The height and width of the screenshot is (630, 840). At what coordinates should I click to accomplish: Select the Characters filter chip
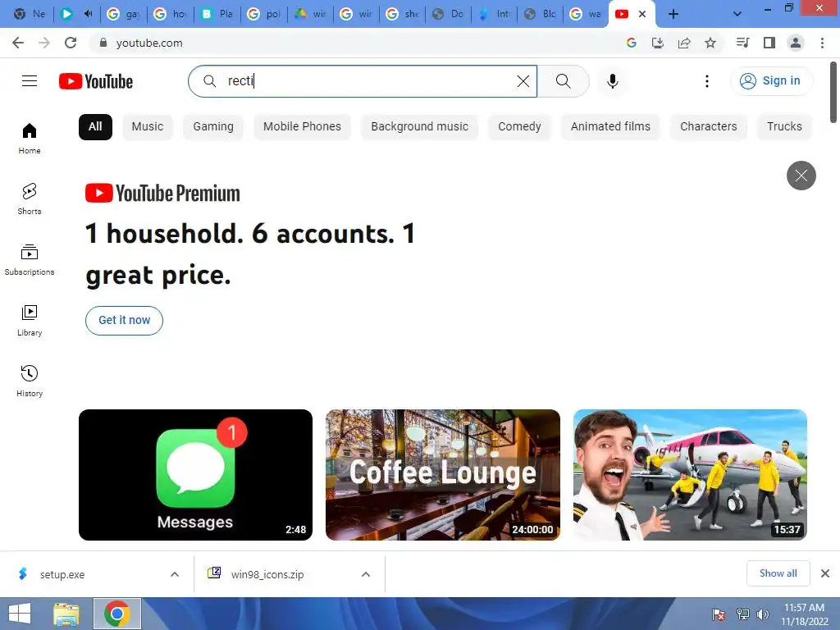tap(708, 127)
